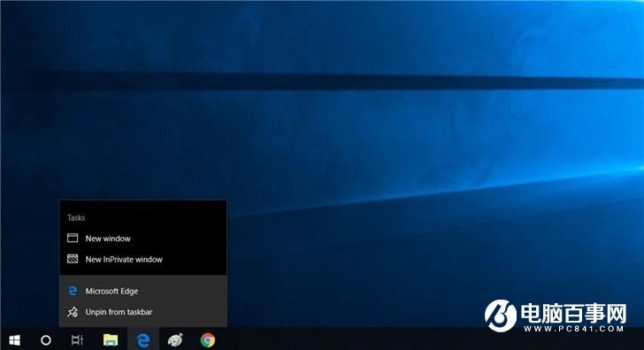This screenshot has height=350, width=644.
Task: Select Unpin from taskbar
Action: pos(143,312)
